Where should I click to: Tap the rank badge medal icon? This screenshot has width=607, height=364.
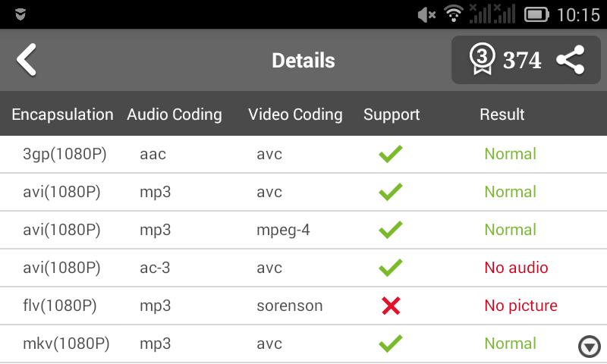pyautogui.click(x=483, y=59)
